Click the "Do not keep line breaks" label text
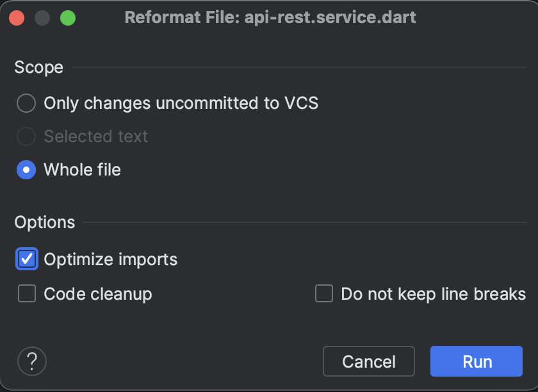Image resolution: width=538 pixels, height=392 pixels. coord(434,294)
